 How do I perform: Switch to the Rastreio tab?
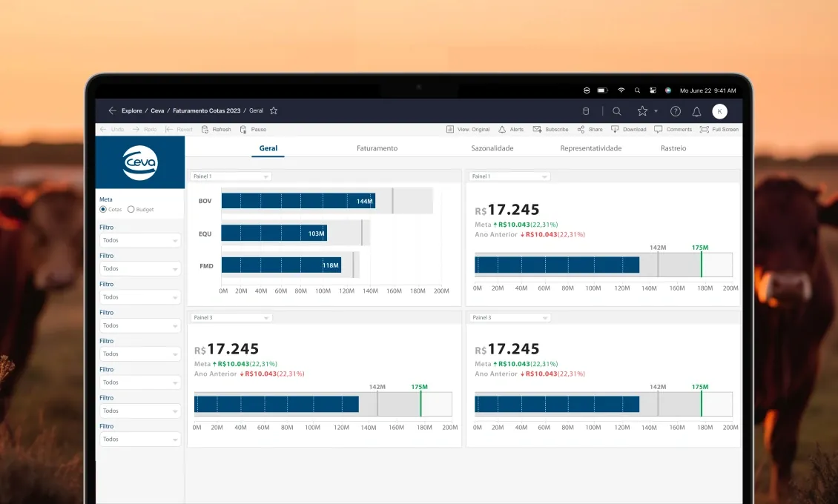point(673,148)
